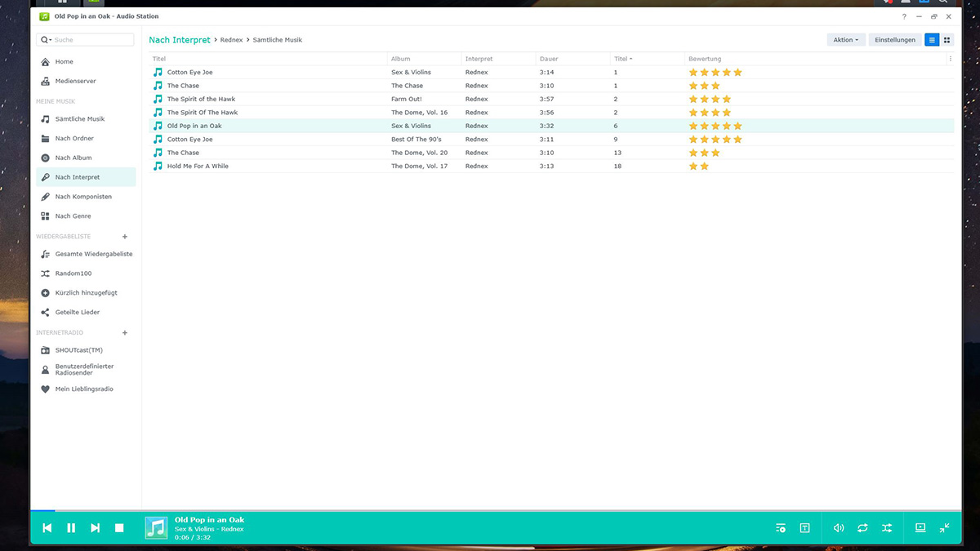Screen dimensions: 980x551
Task: Open Mein Lieblingsradio
Action: 85,389
